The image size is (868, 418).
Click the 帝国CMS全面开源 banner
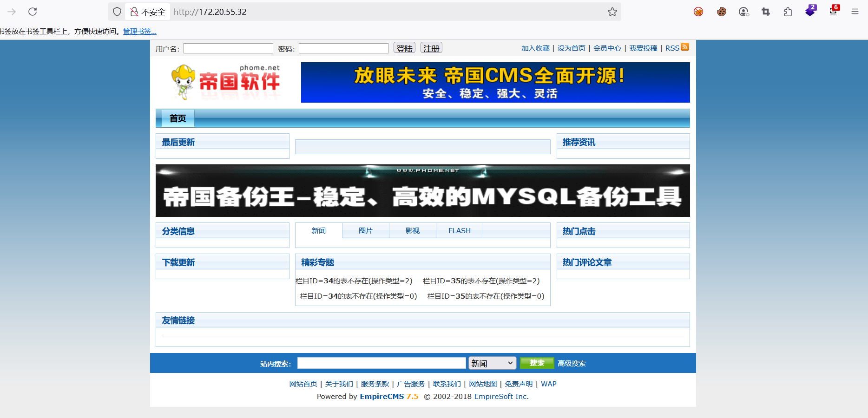click(495, 82)
